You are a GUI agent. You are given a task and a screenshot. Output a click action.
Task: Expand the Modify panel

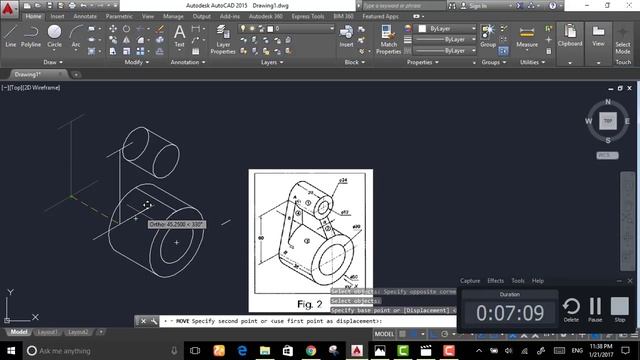click(137, 62)
